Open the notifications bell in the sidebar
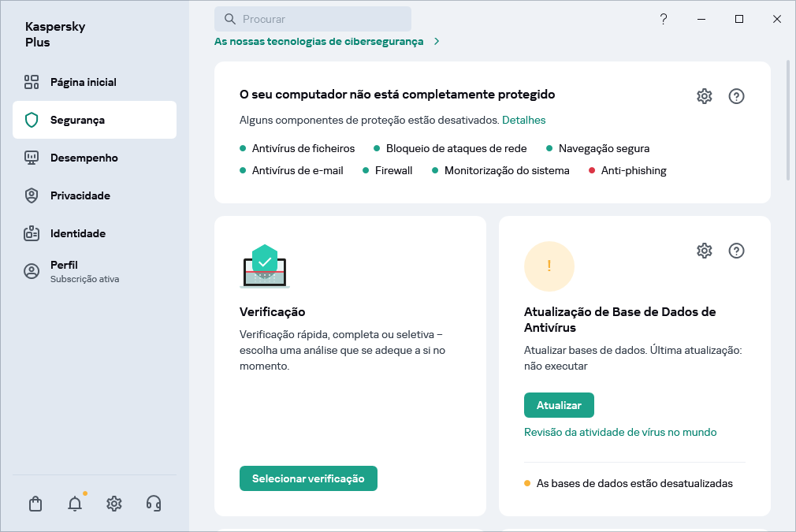The width and height of the screenshot is (796, 532). click(x=74, y=503)
